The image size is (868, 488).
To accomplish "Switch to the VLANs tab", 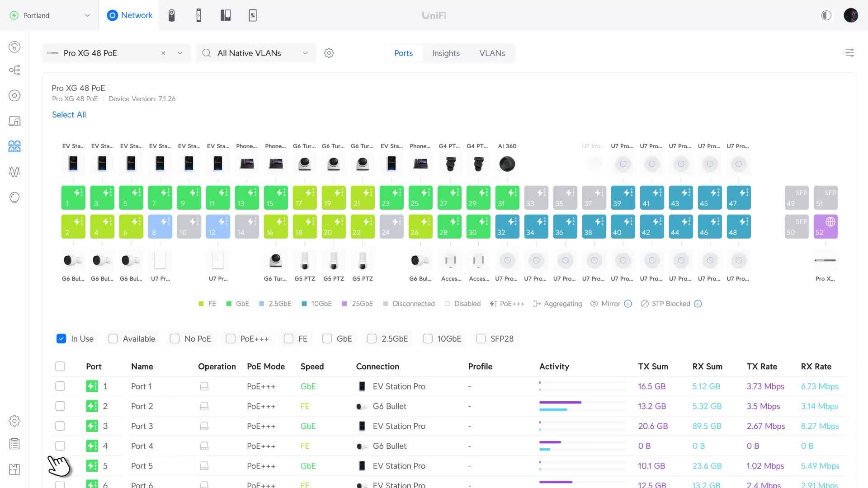I will (x=492, y=53).
